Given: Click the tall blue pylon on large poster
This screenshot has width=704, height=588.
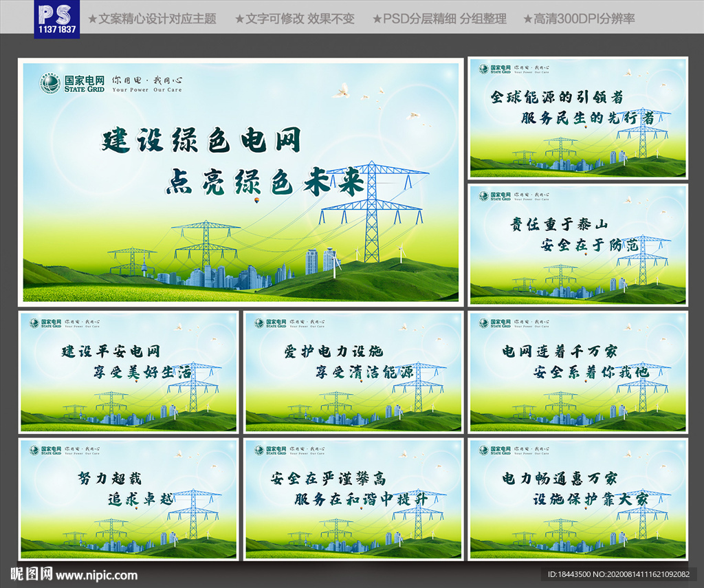Looking at the screenshot, I should (372, 211).
